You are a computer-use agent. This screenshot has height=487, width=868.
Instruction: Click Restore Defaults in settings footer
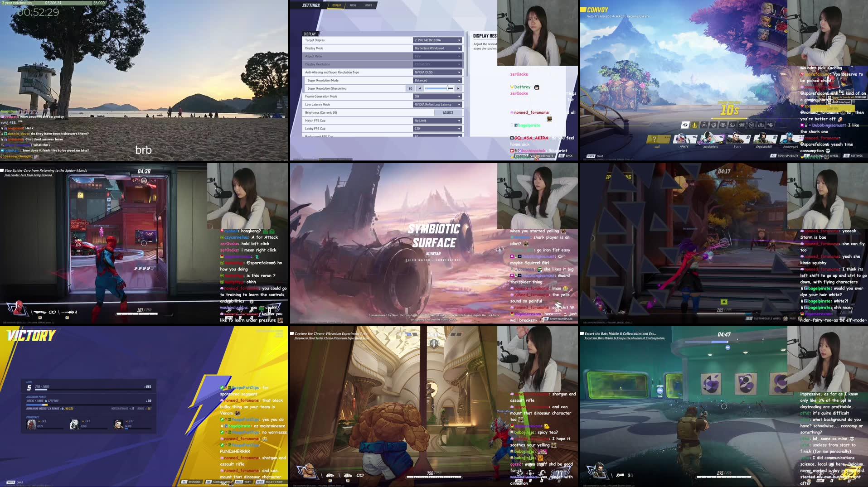tap(535, 155)
